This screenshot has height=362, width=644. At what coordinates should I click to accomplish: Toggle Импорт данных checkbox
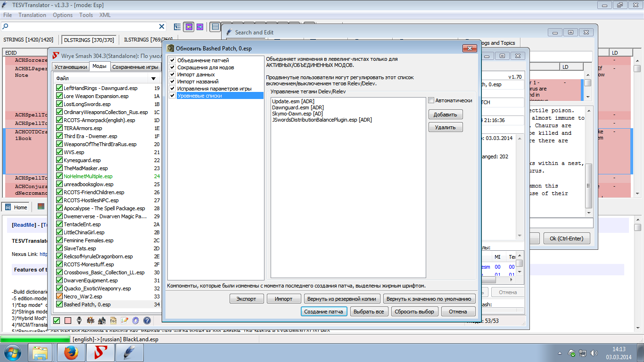(x=172, y=74)
